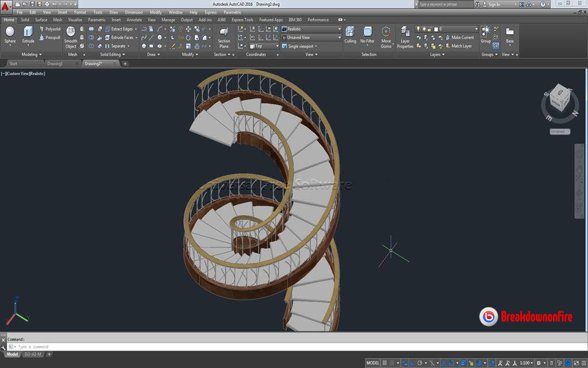The width and height of the screenshot is (588, 368).
Task: Toggle layer on/off lightbulb in layer dropdown
Action: (419, 29)
